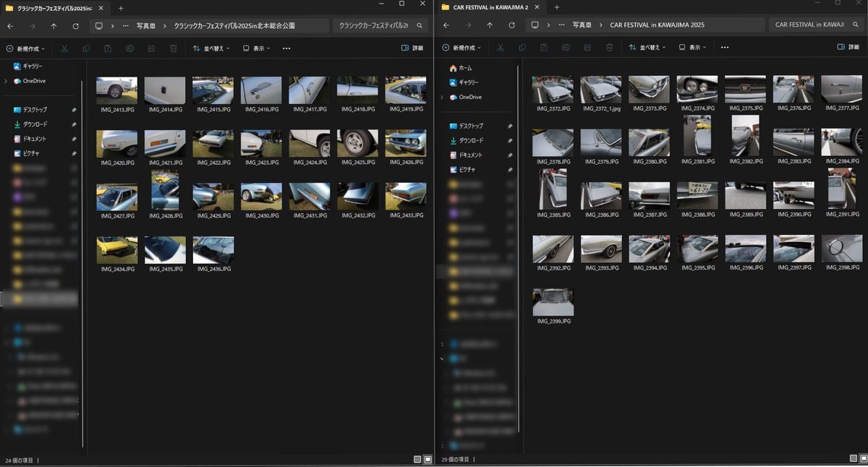Add a new tab in the CAR FESTIVAL window

point(556,7)
